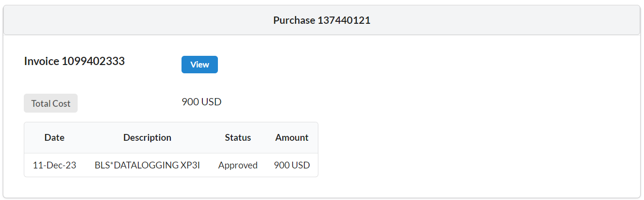Screen dimensions: 644x200
Task: Click the Total Cost label
Action: tap(50, 103)
